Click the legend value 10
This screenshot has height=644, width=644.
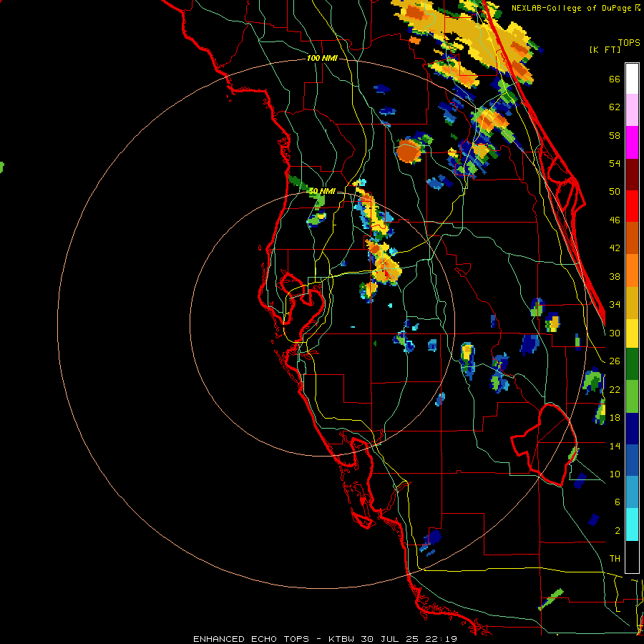pyautogui.click(x=615, y=474)
